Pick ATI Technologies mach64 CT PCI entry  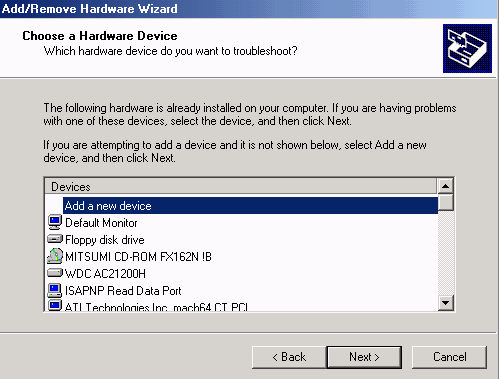[x=156, y=307]
